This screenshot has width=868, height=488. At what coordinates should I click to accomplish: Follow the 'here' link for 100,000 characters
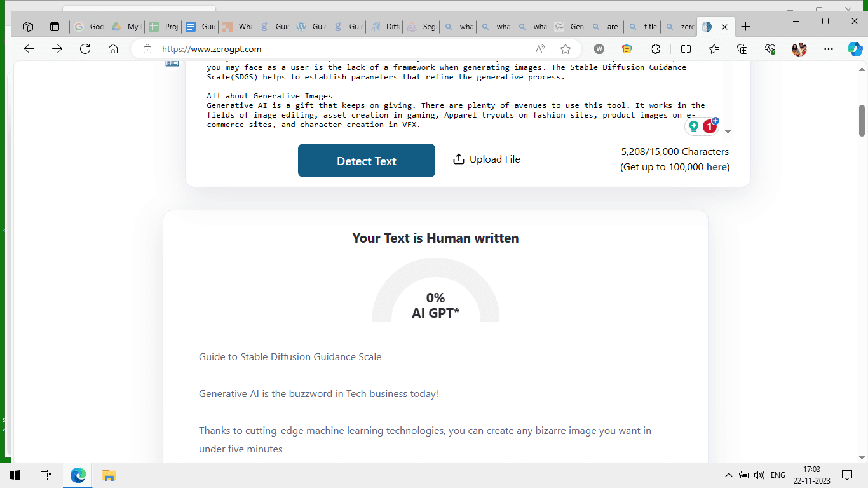pos(716,167)
